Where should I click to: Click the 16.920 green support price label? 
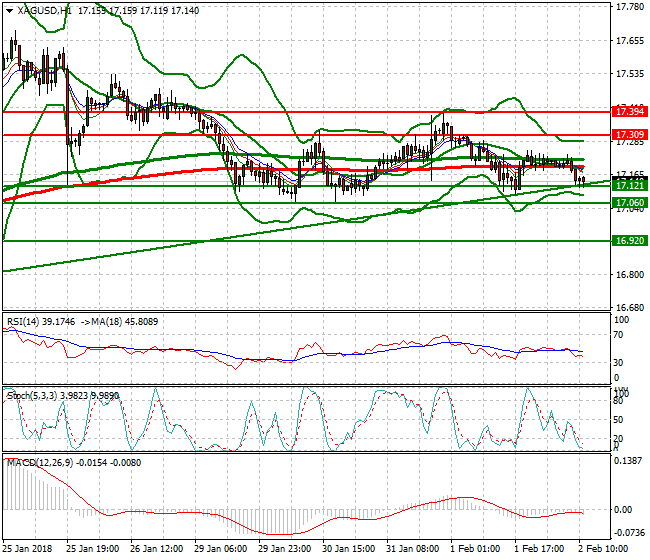pos(630,241)
